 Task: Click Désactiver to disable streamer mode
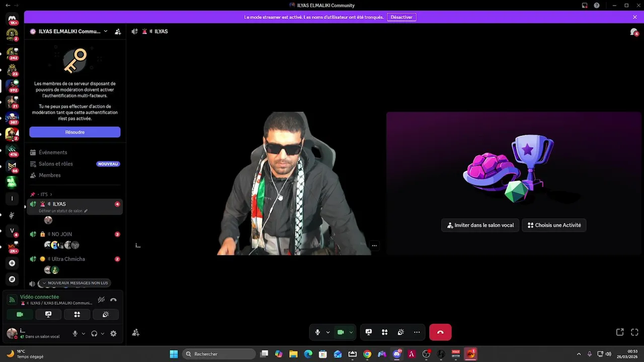[401, 17]
